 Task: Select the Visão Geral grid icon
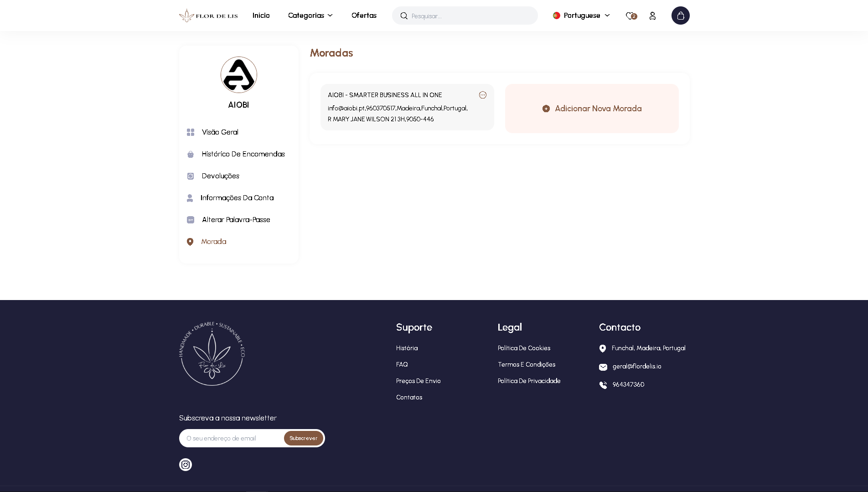pos(191,132)
